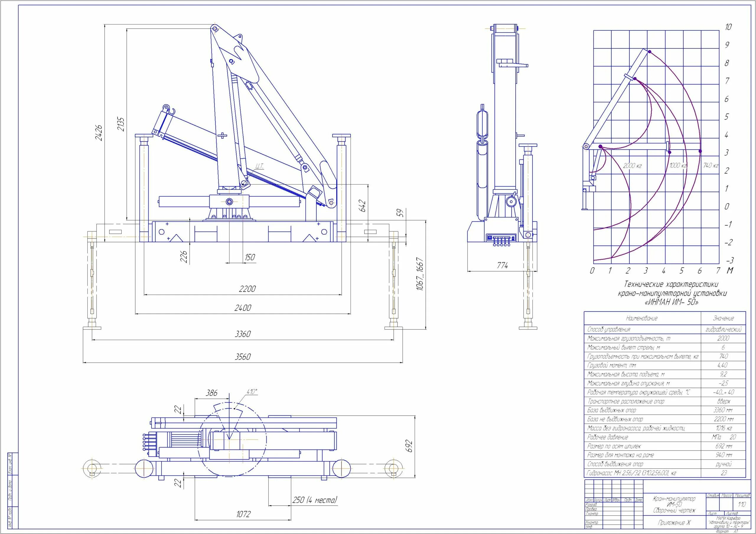Click the Ц.Т. center of gravity label
Screen dimensions: 756x534
pos(260,167)
